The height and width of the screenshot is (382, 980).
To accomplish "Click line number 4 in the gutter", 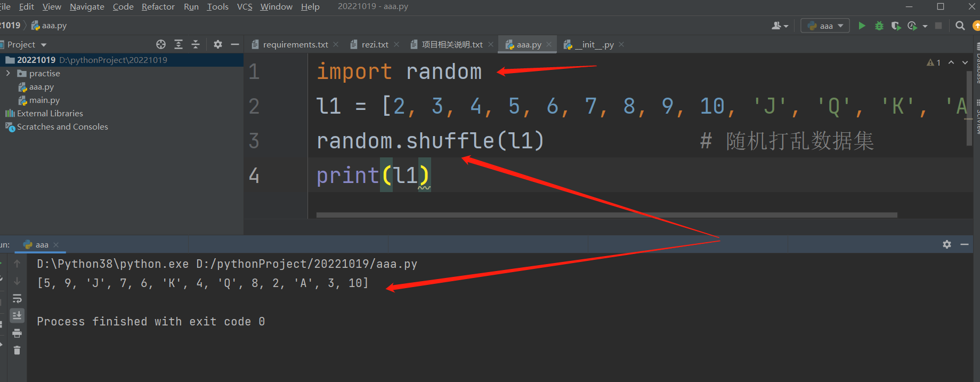I will pyautogui.click(x=254, y=176).
